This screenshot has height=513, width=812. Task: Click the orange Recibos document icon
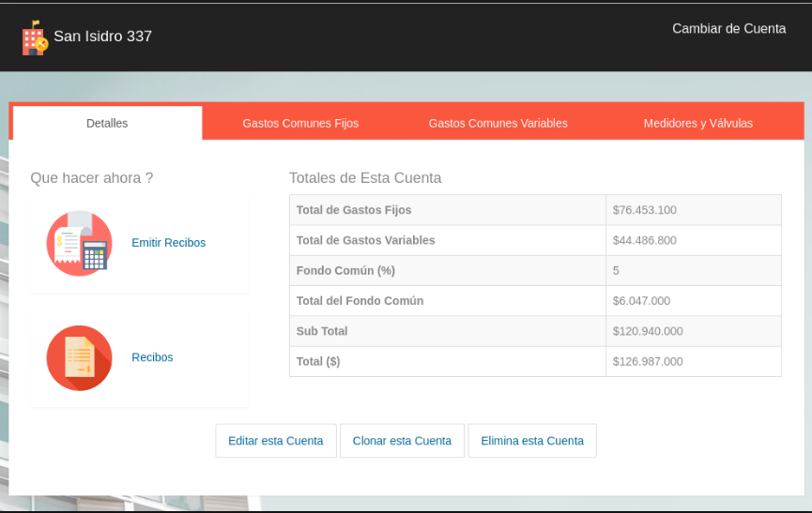click(79, 358)
